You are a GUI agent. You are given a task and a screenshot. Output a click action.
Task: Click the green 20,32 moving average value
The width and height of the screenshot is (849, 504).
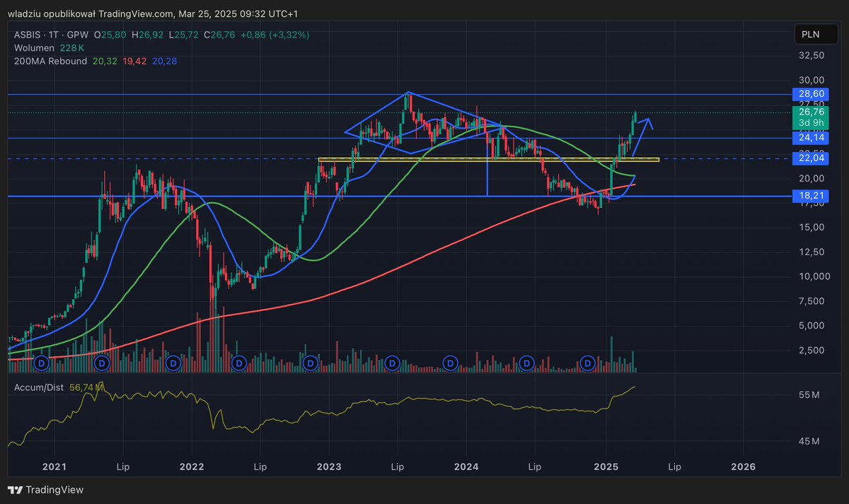point(105,61)
